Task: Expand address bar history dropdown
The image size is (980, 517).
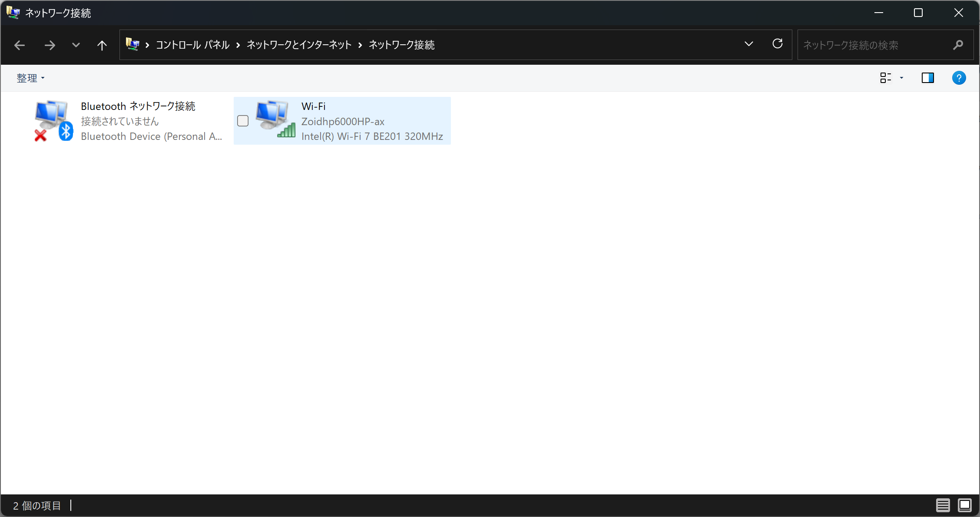Action: pos(749,44)
